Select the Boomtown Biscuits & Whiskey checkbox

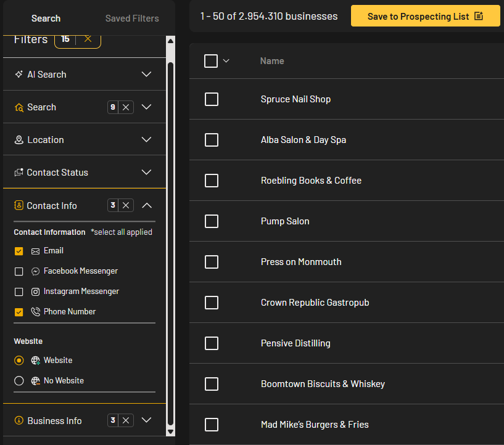point(212,384)
